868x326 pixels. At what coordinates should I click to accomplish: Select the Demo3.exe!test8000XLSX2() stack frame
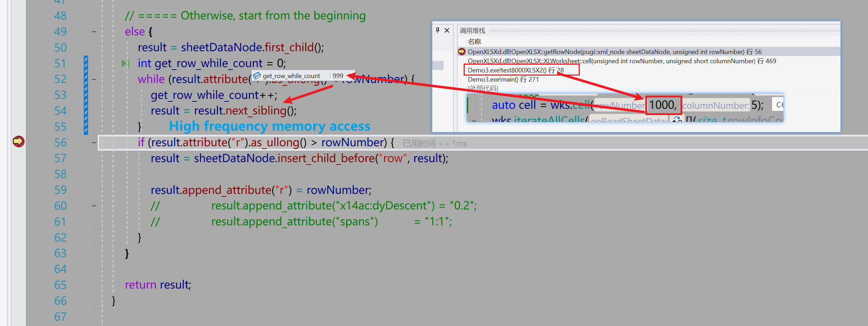click(x=516, y=70)
